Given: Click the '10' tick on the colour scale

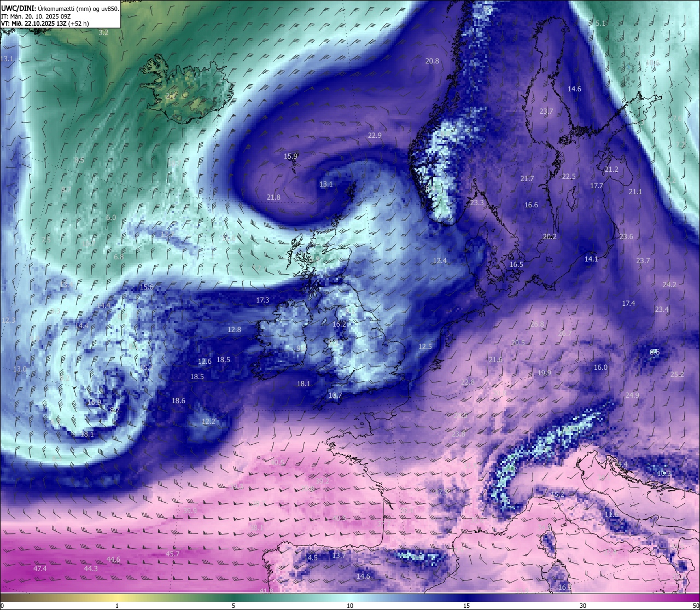Looking at the screenshot, I should [350, 606].
